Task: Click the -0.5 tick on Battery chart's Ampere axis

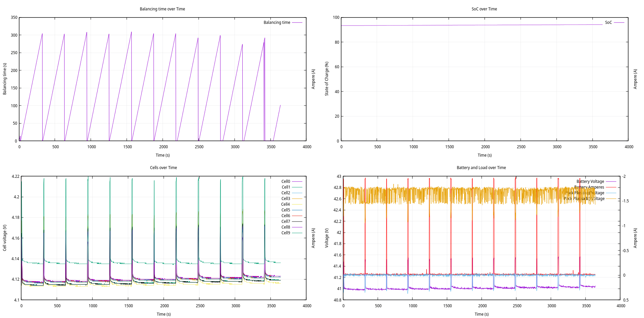Action: coord(626,251)
